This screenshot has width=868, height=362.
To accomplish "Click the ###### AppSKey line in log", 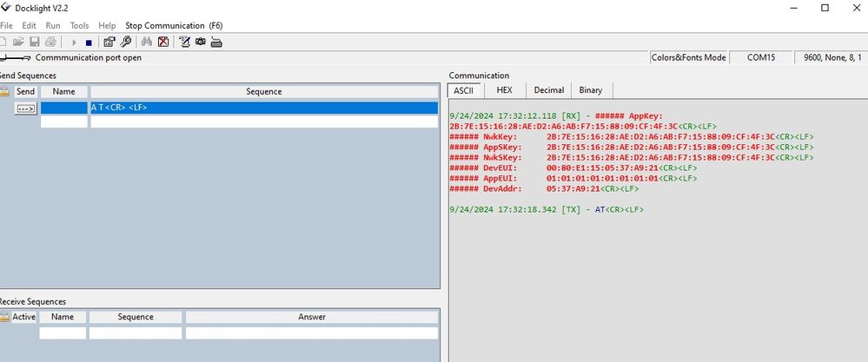I will point(632,147).
